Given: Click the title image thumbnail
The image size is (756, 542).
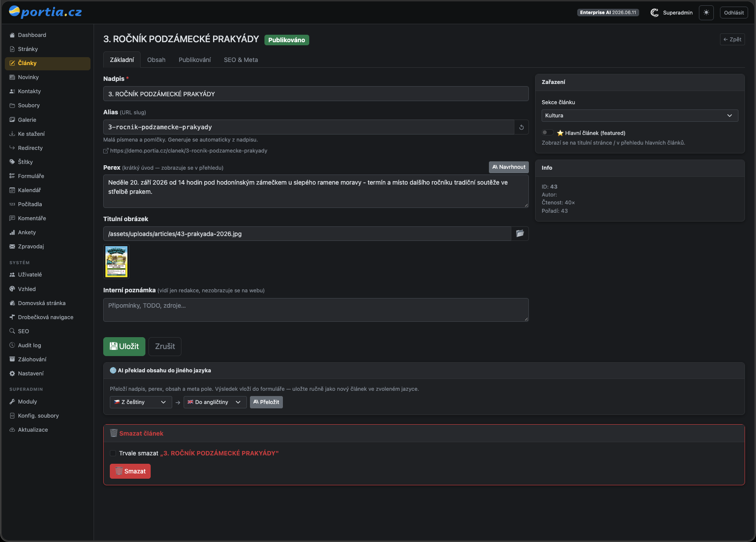Looking at the screenshot, I should (x=116, y=262).
